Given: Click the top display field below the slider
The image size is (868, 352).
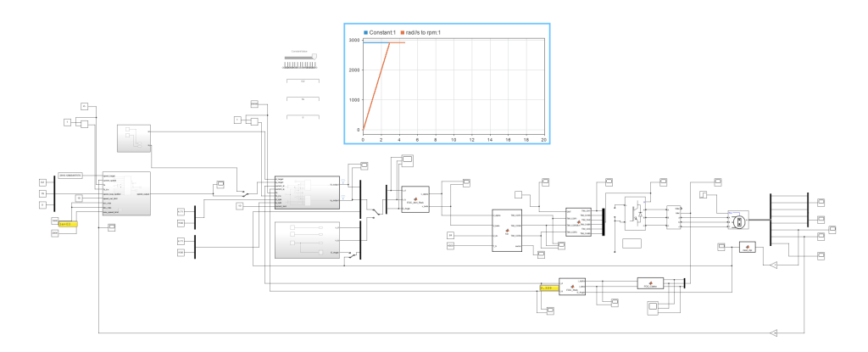Looking at the screenshot, I should 303,81.
